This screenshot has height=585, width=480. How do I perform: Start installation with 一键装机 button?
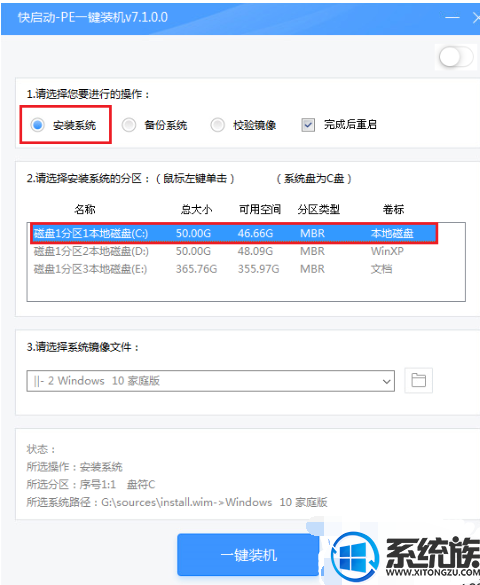(248, 555)
